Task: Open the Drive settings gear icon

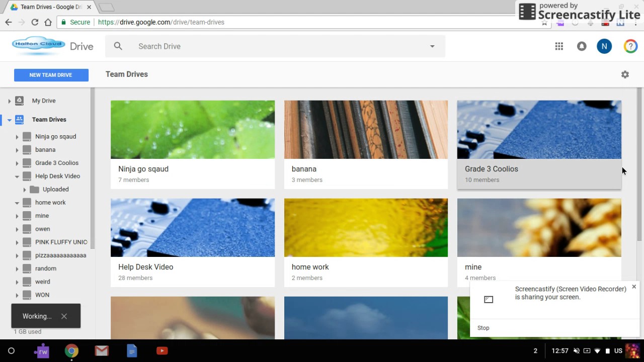Action: click(x=625, y=74)
